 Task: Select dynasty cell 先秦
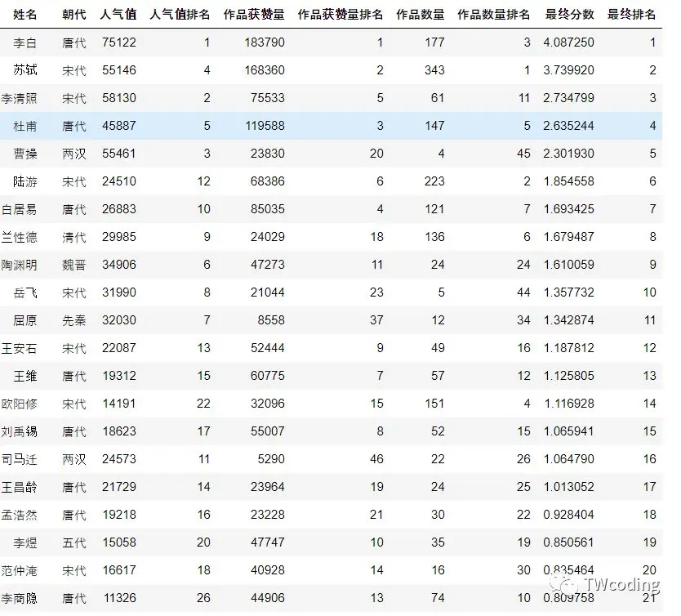[x=73, y=320]
